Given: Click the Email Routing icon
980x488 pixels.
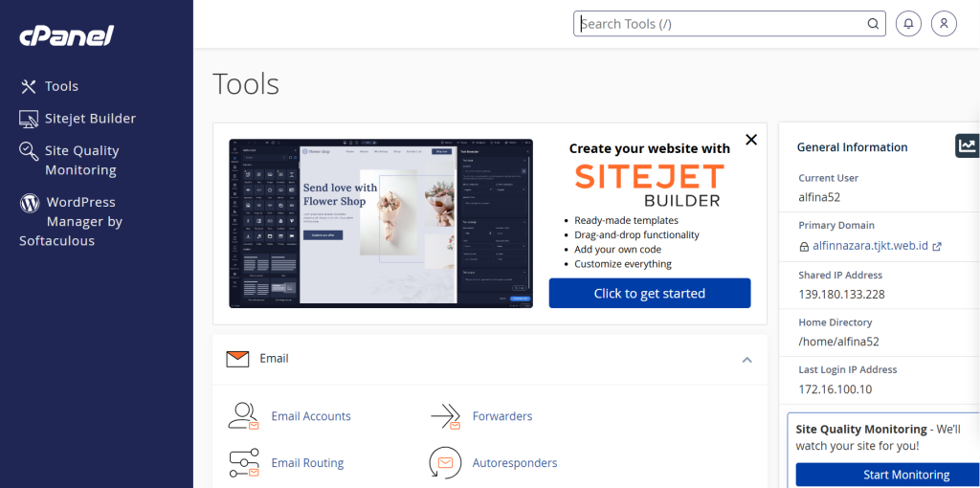Looking at the screenshot, I should 244,463.
